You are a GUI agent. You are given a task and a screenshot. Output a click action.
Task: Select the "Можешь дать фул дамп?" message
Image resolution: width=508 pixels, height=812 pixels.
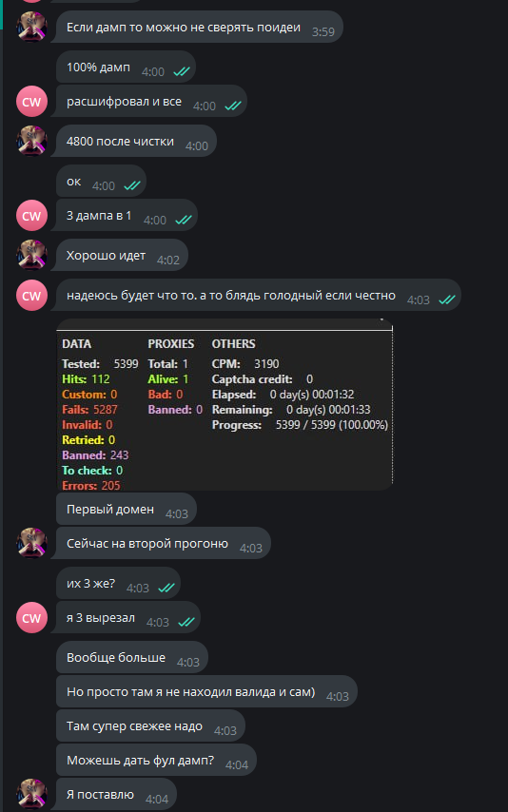pyautogui.click(x=156, y=761)
